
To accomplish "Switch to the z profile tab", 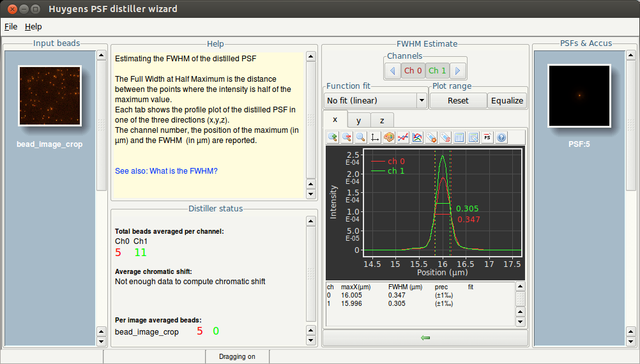I will (x=382, y=120).
